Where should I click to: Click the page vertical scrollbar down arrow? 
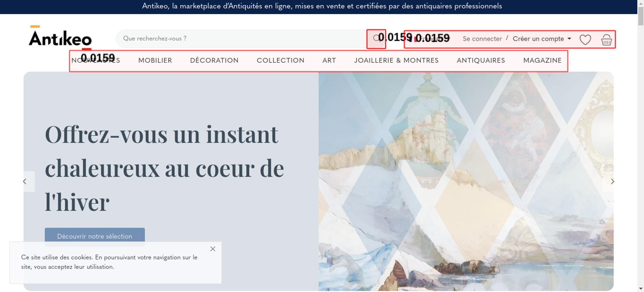click(x=640, y=288)
